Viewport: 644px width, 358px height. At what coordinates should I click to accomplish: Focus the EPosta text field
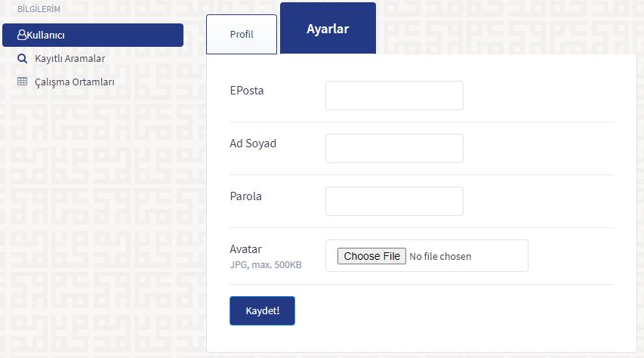(394, 96)
